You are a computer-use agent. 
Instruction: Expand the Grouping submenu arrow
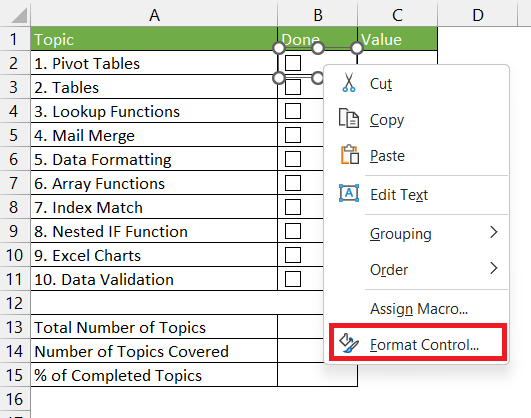[494, 232]
